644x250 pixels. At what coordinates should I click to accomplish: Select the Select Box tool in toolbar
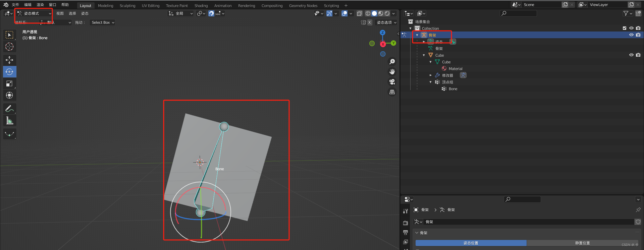click(x=9, y=35)
